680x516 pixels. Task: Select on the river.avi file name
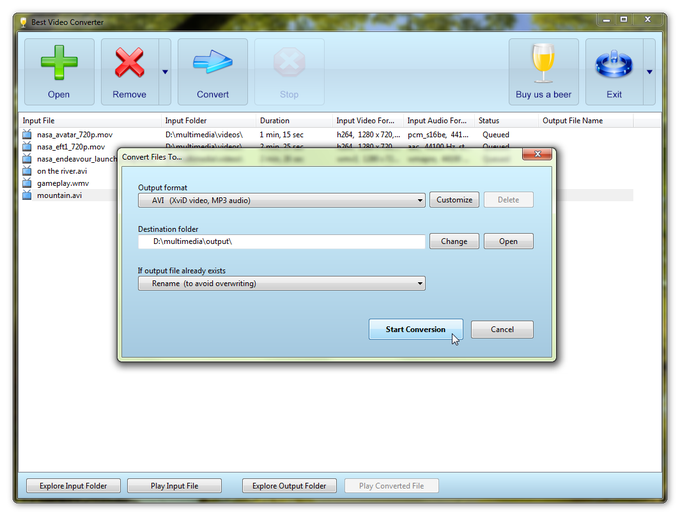[x=62, y=171]
